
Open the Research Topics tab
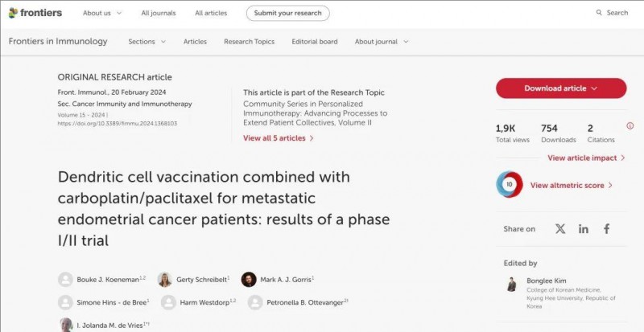[x=250, y=42]
